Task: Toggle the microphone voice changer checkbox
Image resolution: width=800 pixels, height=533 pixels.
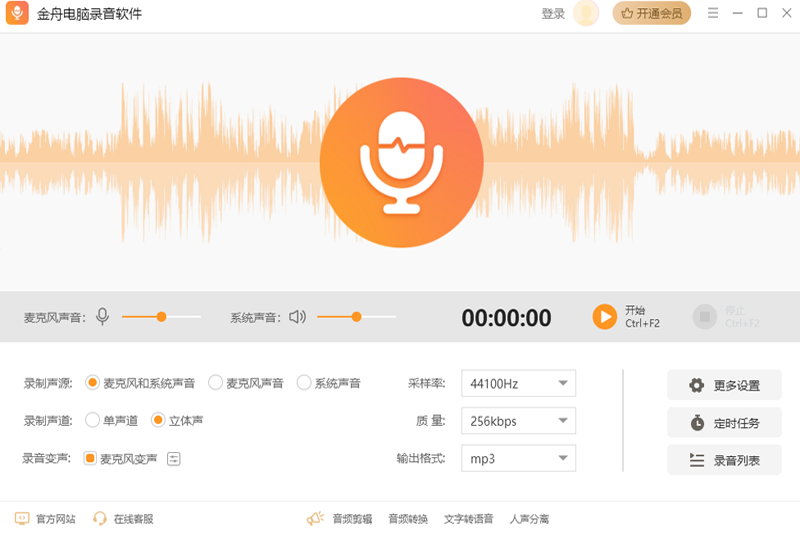Action: (90, 459)
